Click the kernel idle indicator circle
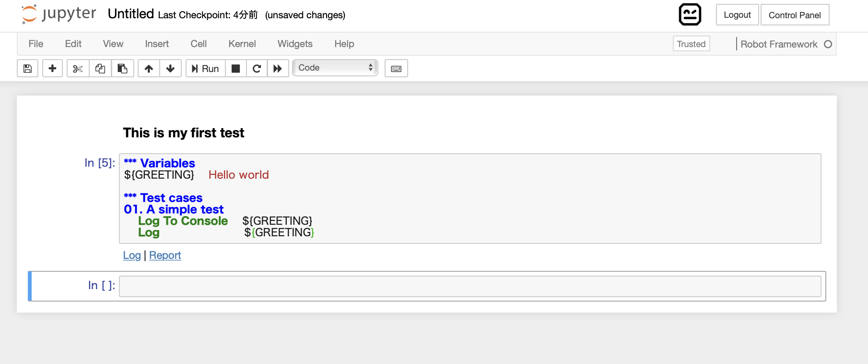Image resolution: width=868 pixels, height=364 pixels. point(828,44)
